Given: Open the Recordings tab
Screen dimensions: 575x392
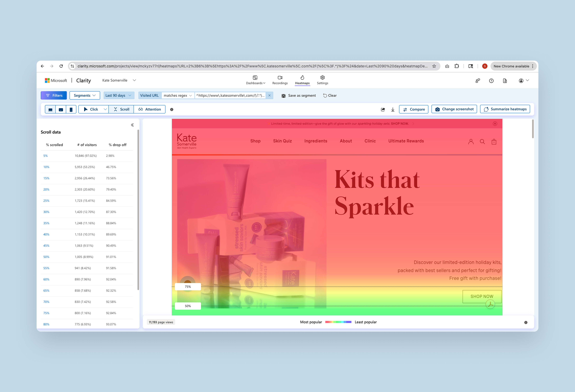Looking at the screenshot, I should [280, 80].
